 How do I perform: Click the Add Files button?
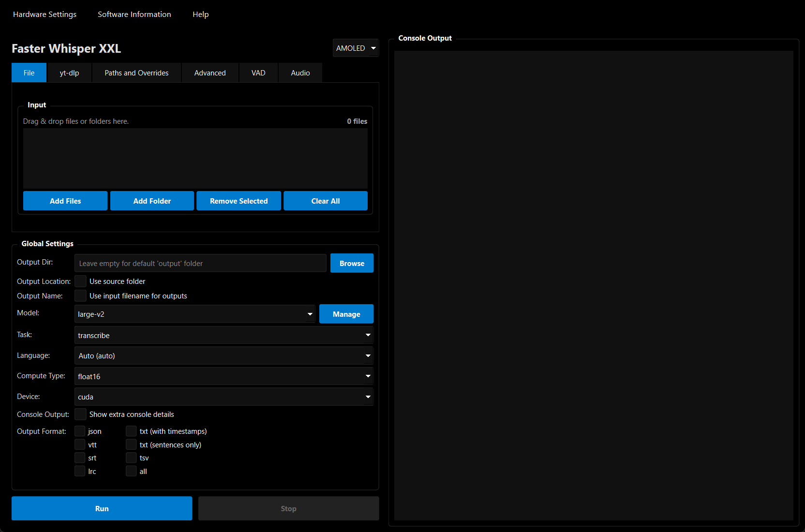pyautogui.click(x=65, y=201)
